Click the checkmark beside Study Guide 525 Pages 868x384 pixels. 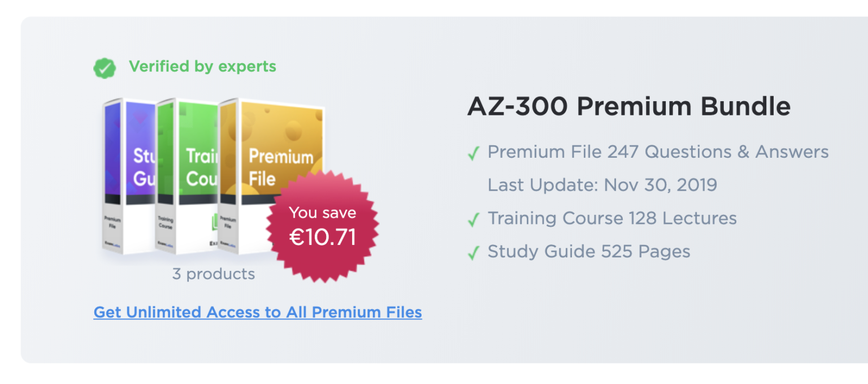[474, 252]
